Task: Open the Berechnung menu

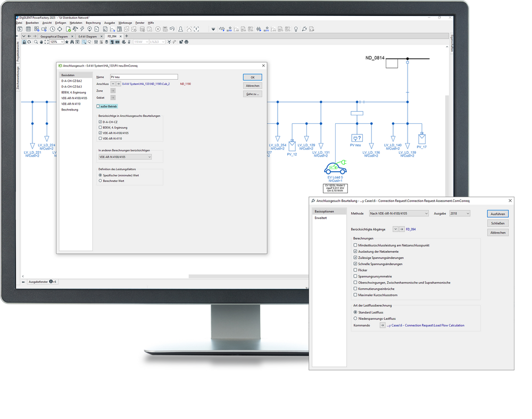Action: (x=93, y=23)
